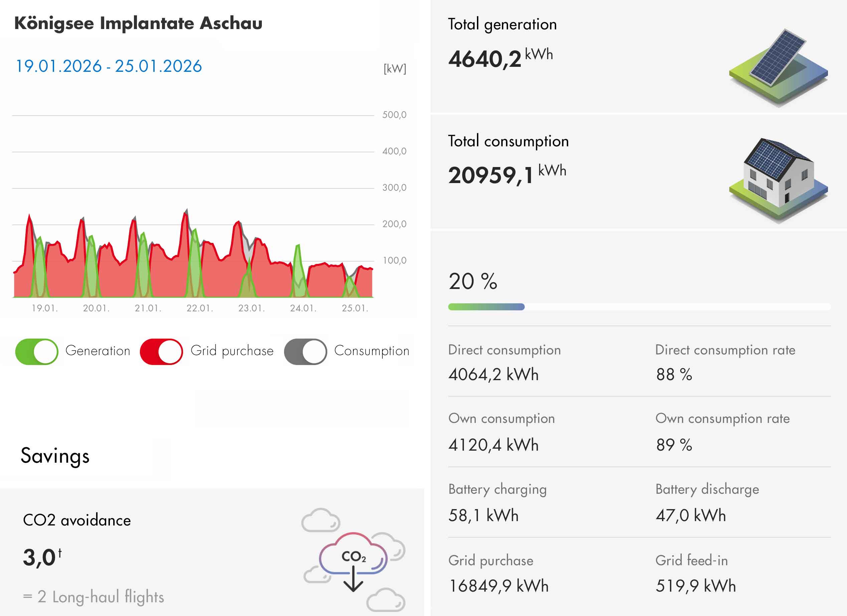
Task: Click the Direct consumption 4064,2 kWh entry
Action: point(493,374)
